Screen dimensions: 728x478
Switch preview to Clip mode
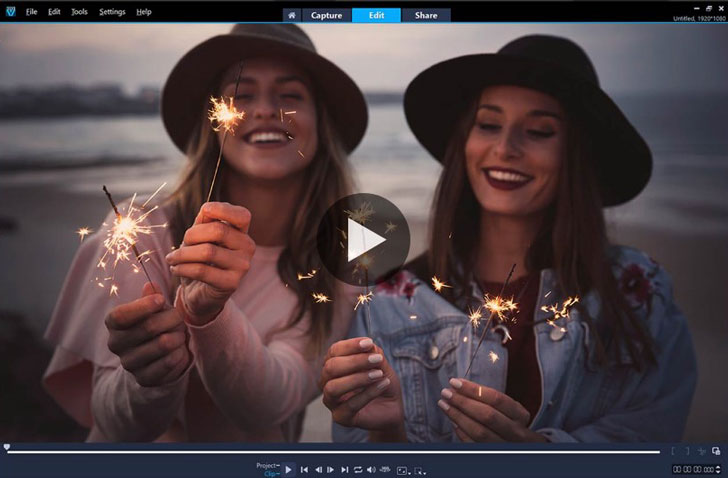[x=270, y=473]
